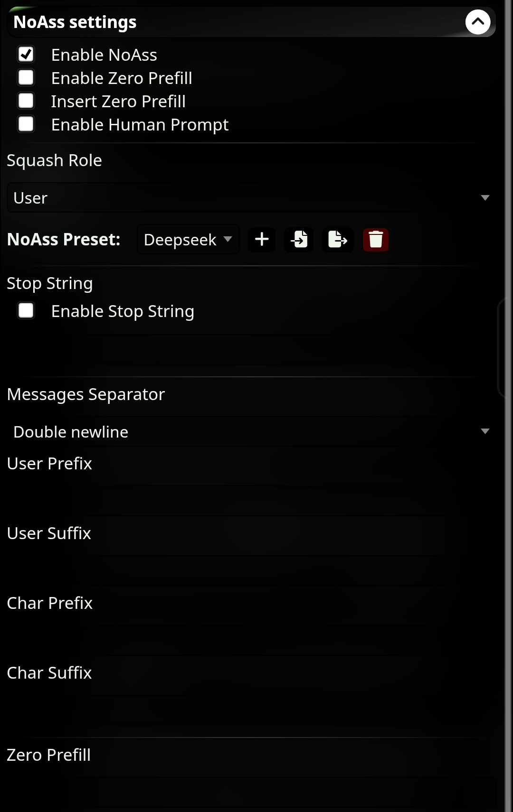513x812 pixels.
Task: Click the import preset file icon
Action: tap(299, 239)
